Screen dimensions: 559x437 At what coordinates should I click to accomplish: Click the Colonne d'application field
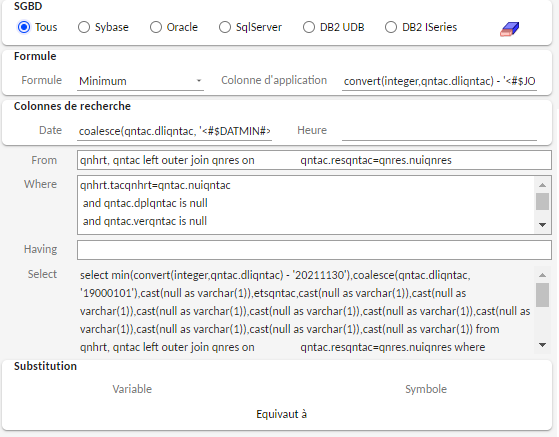(440, 81)
